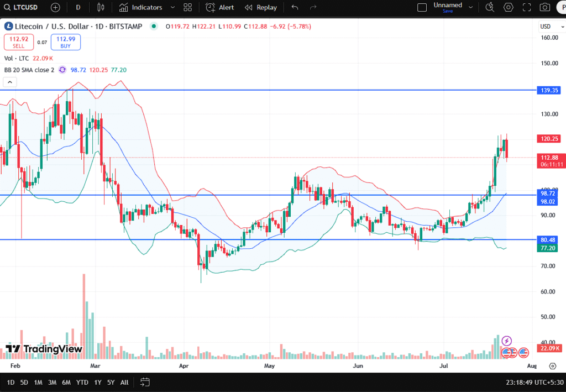The image size is (566, 392).
Task: Switch to the 1Y date range
Action: tap(97, 382)
